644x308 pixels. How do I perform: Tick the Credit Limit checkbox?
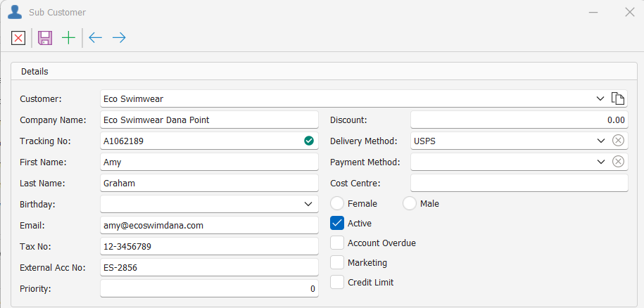(x=337, y=282)
